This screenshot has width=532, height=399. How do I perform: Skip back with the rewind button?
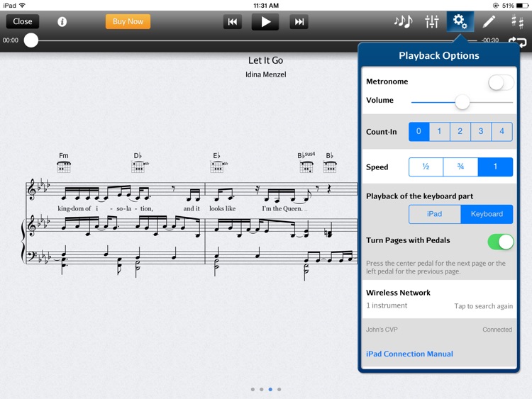pos(233,22)
